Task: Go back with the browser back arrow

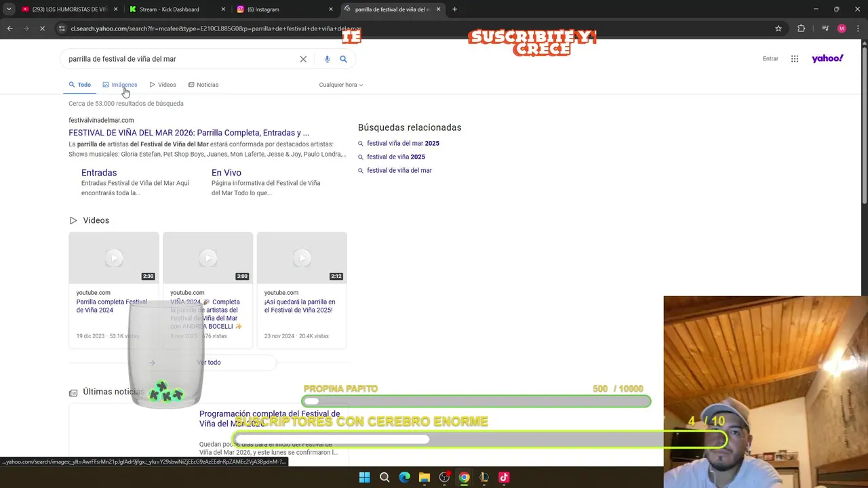Action: [x=9, y=28]
